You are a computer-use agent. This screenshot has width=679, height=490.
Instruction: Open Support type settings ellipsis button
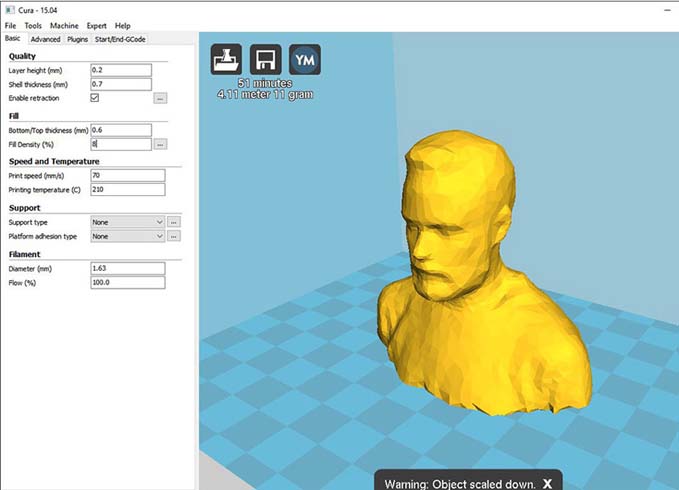174,222
